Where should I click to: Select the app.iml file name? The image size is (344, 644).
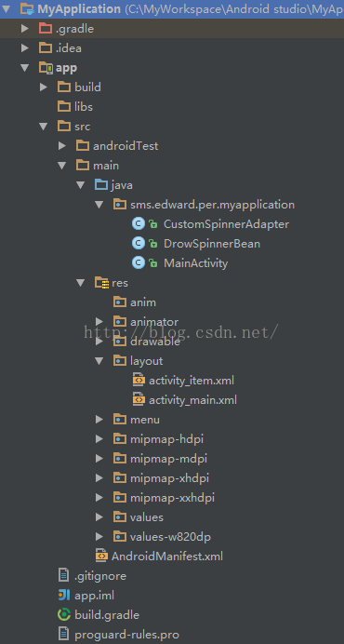pyautogui.click(x=95, y=596)
